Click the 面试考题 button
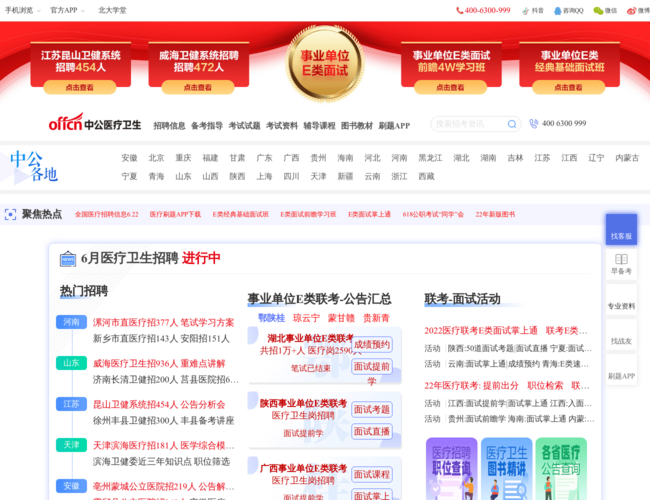650x500 pixels. (371, 410)
